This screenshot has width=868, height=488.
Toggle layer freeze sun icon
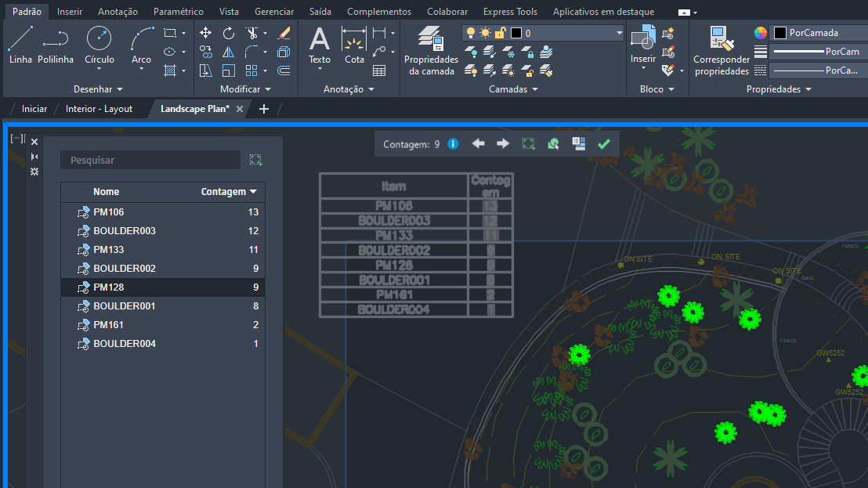(485, 33)
